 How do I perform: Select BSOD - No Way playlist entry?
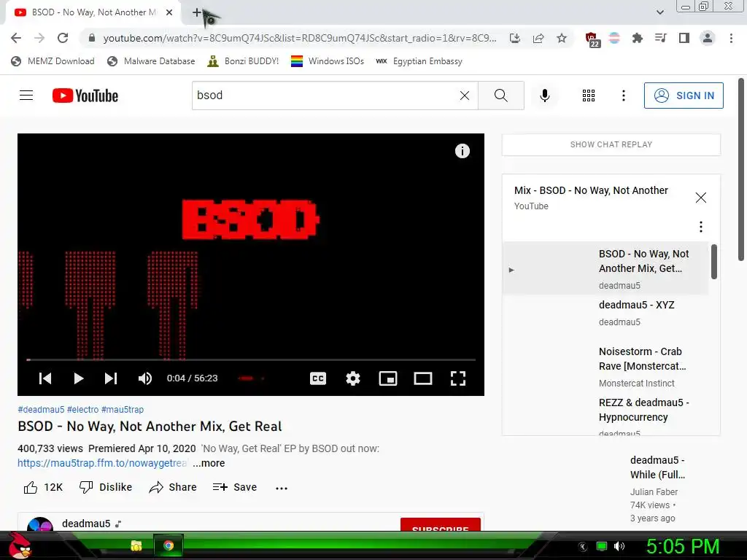click(x=605, y=268)
